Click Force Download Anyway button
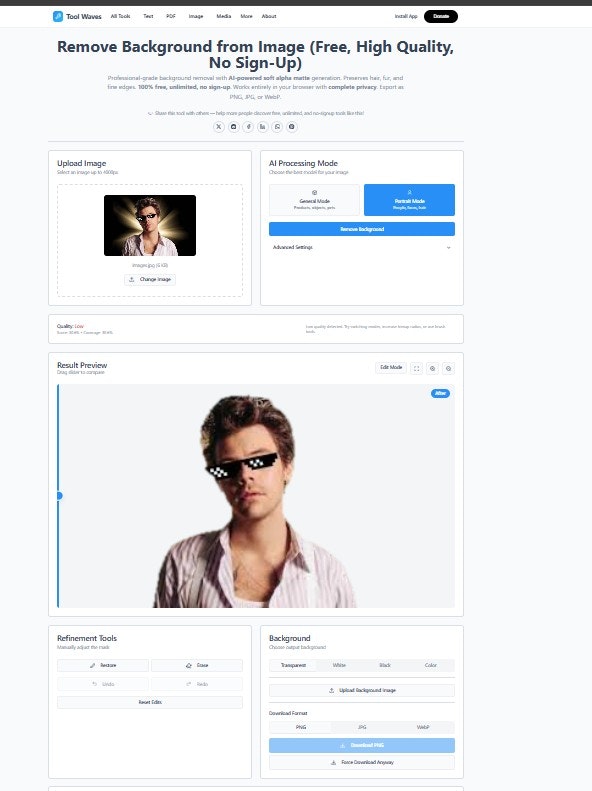 [362, 762]
